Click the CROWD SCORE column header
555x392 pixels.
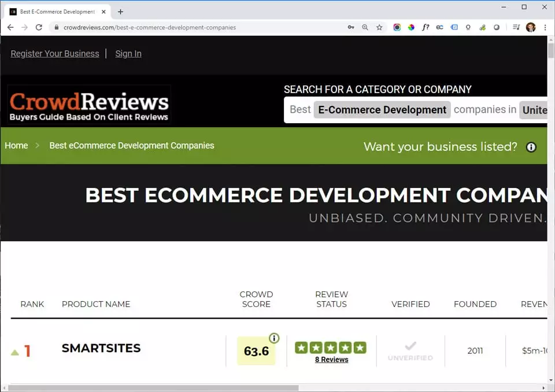click(x=256, y=299)
